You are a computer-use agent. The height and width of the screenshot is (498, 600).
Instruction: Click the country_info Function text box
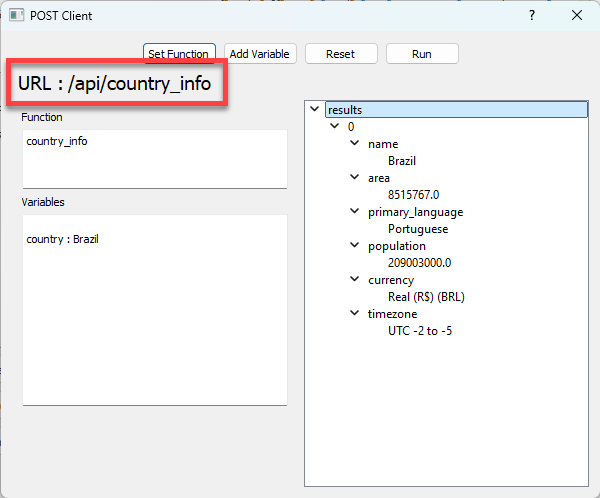(154, 158)
